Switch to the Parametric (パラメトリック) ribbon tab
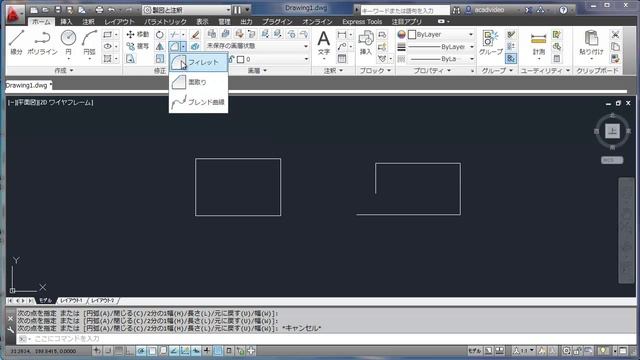 [165, 22]
